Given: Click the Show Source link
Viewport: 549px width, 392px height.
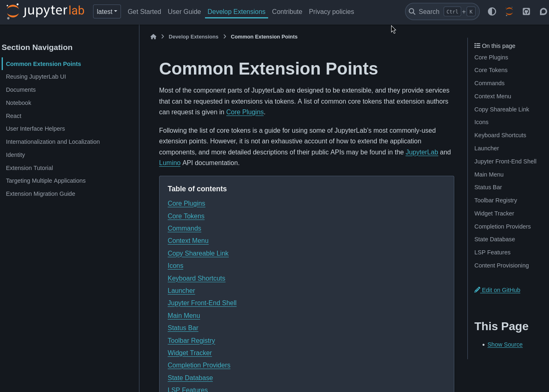Looking at the screenshot, I should (x=505, y=344).
